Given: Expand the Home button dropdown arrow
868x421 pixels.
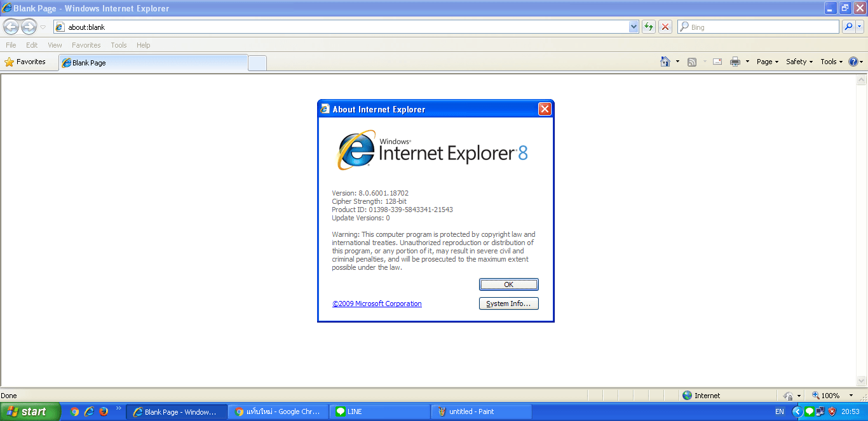Looking at the screenshot, I should tap(677, 62).
